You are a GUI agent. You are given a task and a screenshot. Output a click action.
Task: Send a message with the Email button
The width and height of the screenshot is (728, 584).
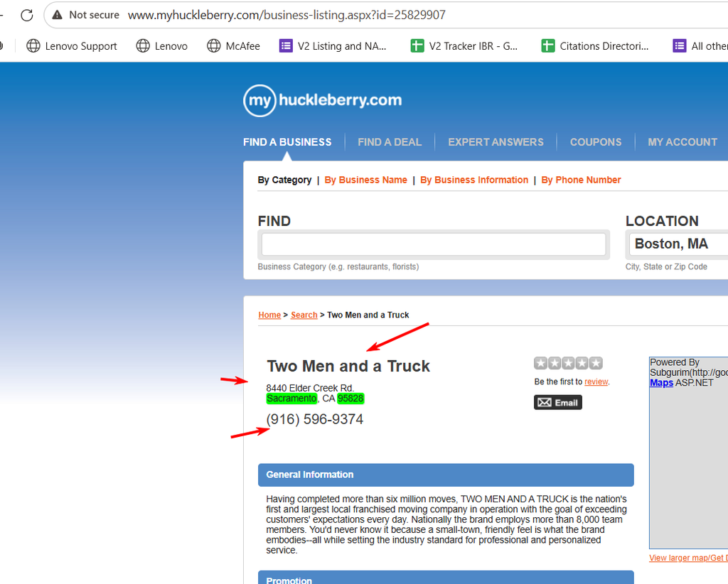point(557,403)
